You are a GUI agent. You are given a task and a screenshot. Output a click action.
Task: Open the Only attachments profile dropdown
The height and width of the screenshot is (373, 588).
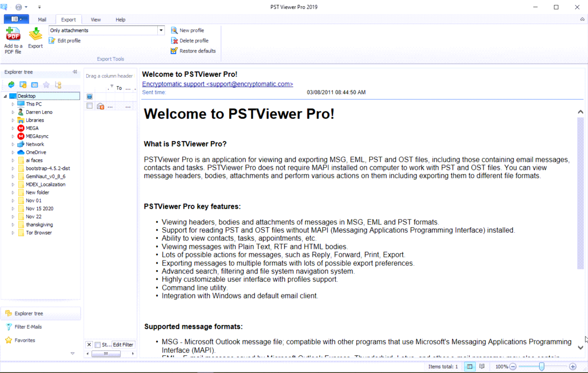click(161, 30)
